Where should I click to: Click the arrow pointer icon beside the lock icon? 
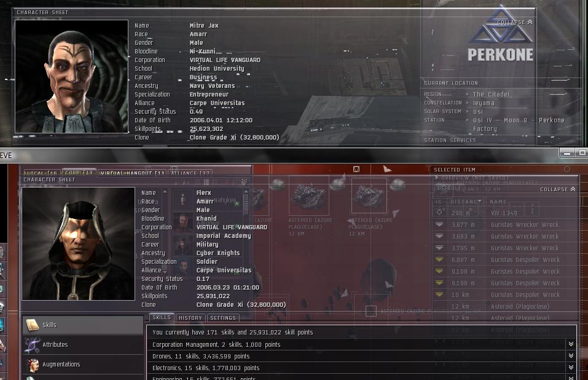click(387, 169)
